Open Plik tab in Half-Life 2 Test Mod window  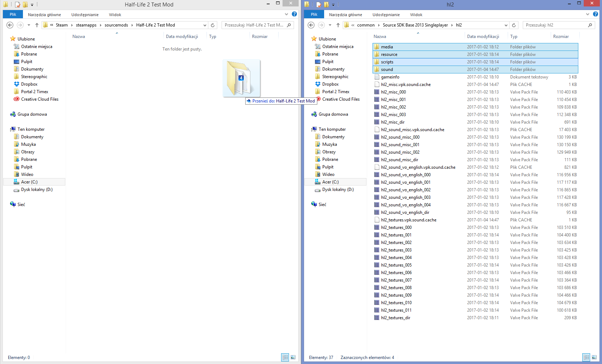point(13,15)
